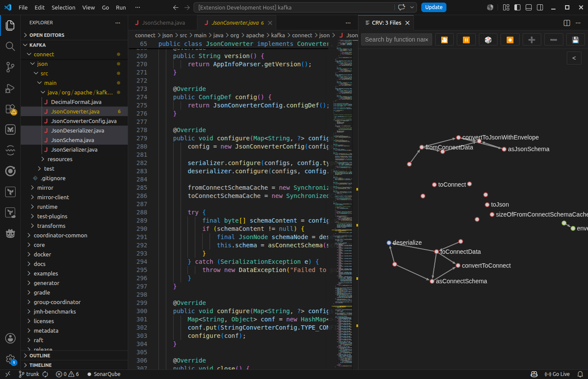The height and width of the screenshot is (379, 588).
Task: Click the plus zoom-in icon in CRV toolbar
Action: tap(532, 39)
